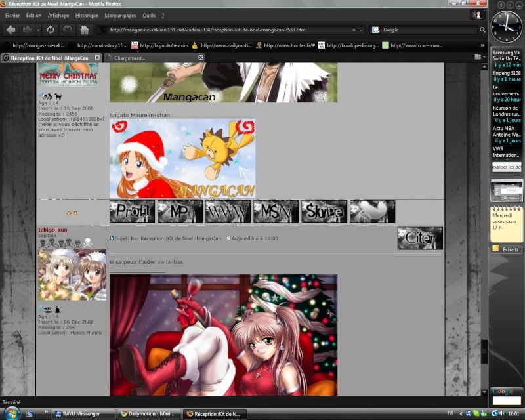The width and height of the screenshot is (525, 420).
Task: Open the Ichigo-kun username link
Action: tap(52, 230)
